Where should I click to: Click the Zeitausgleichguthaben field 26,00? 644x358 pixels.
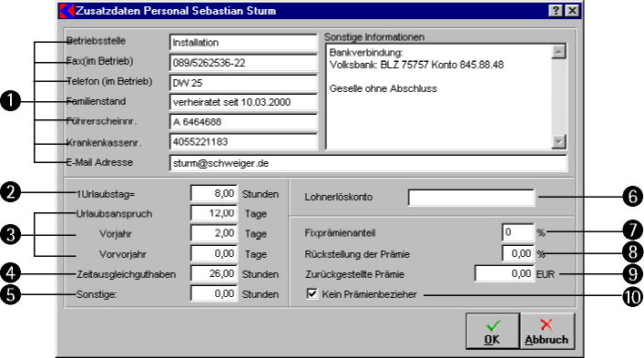pyautogui.click(x=214, y=273)
